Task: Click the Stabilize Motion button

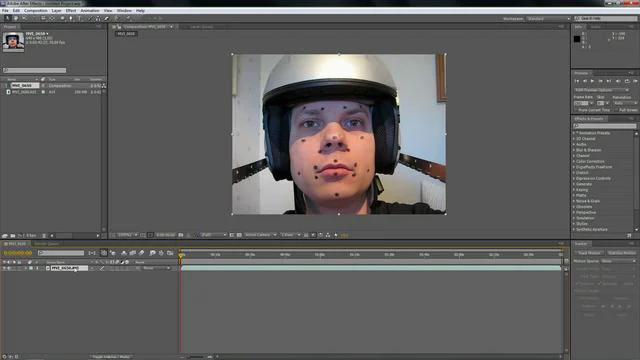Action: (621, 253)
